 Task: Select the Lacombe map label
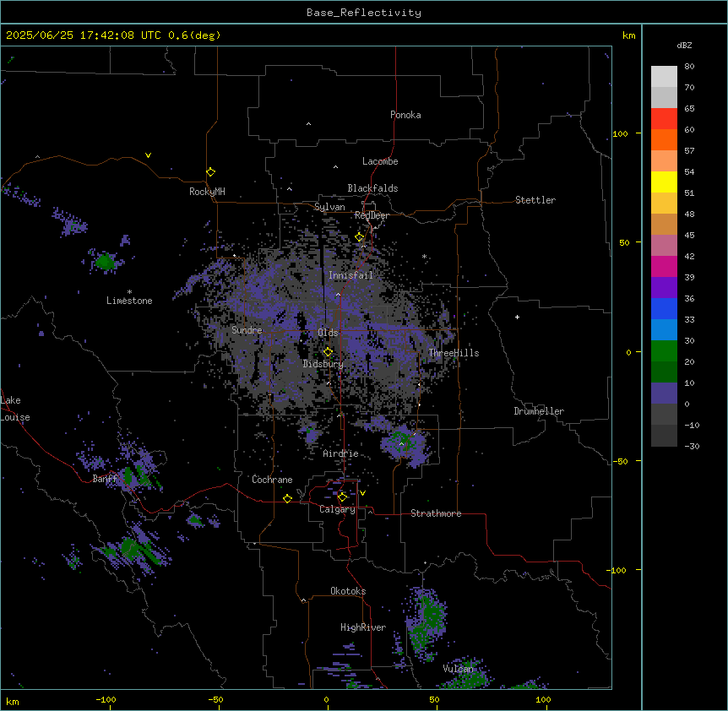tap(380, 161)
